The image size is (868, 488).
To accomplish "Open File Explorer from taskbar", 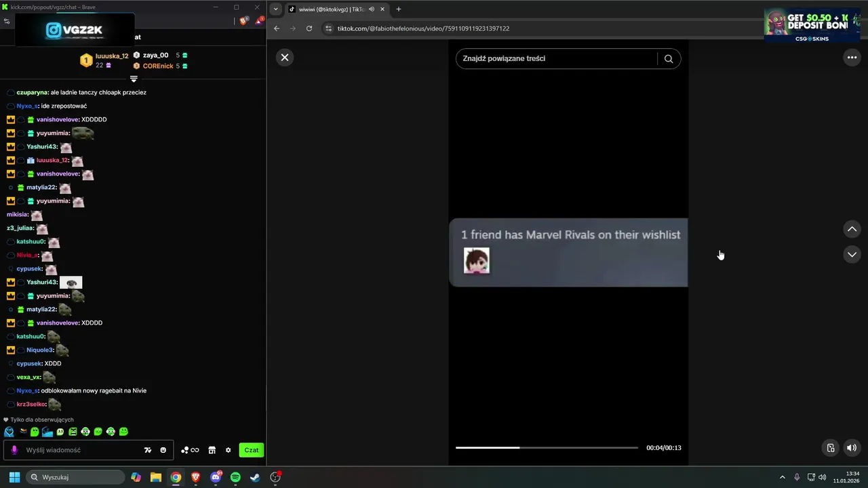I will pos(156,477).
